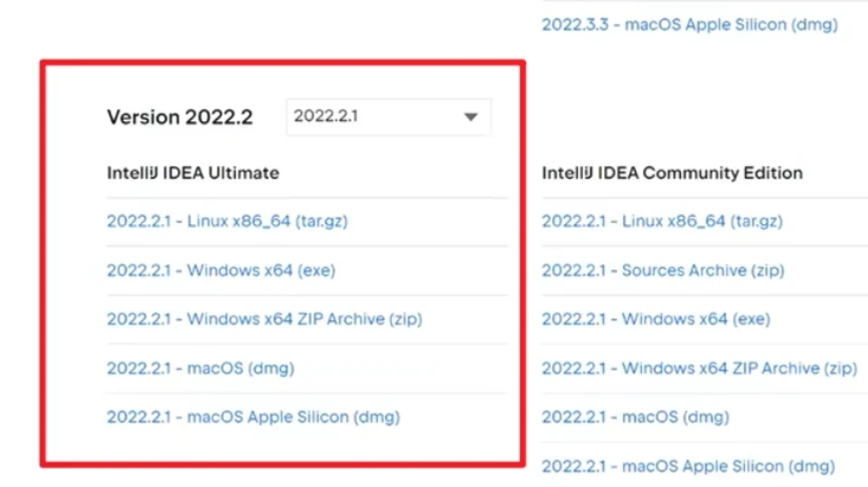Image resolution: width=868 pixels, height=487 pixels.
Task: Click the divider line below IntelliJ IDEA Ultimate heading
Action: (x=307, y=198)
